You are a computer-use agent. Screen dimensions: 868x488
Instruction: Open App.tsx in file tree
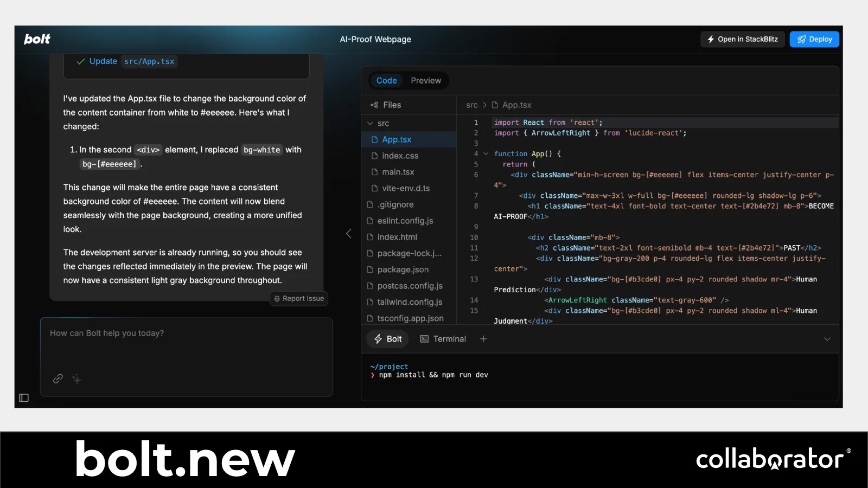[409, 139]
